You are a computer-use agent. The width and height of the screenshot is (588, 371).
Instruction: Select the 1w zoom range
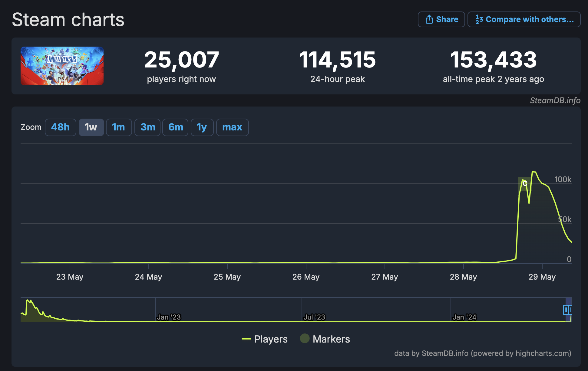point(91,127)
